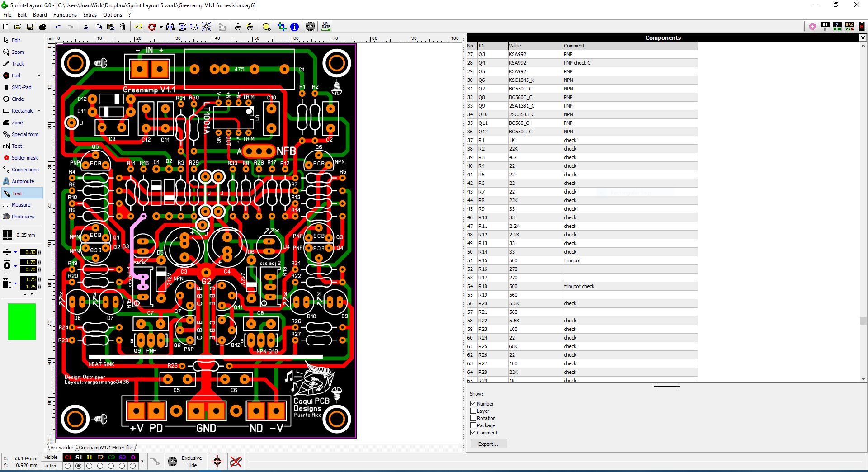This screenshot has width=868, height=472.
Task: Save the current layout
Action: [x=30, y=27]
